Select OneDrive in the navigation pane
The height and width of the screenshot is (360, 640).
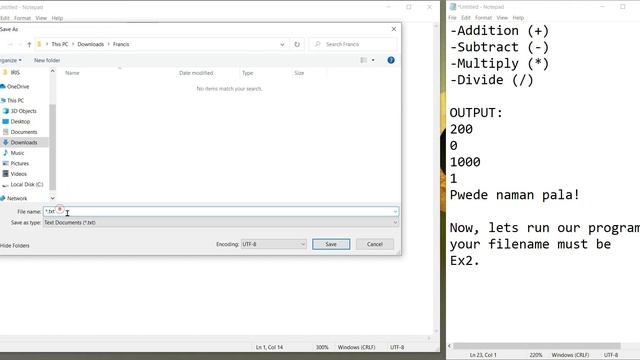click(x=18, y=87)
